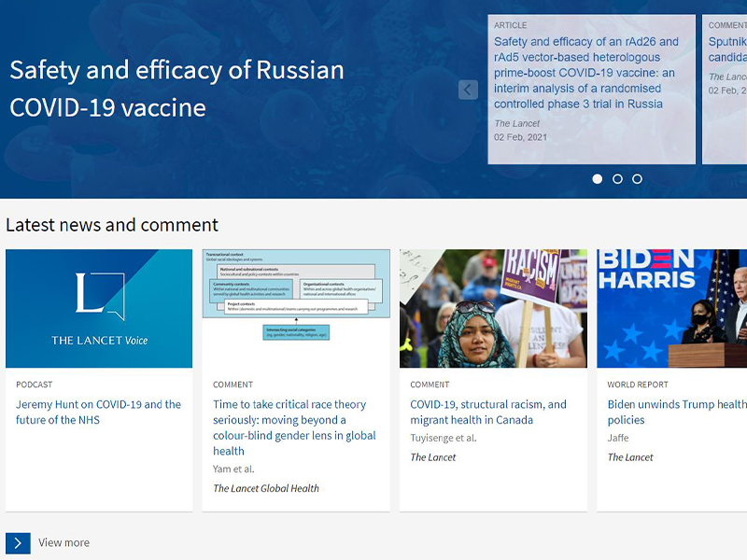Click Yam et al. author text
The height and width of the screenshot is (560, 747).
pyautogui.click(x=233, y=469)
